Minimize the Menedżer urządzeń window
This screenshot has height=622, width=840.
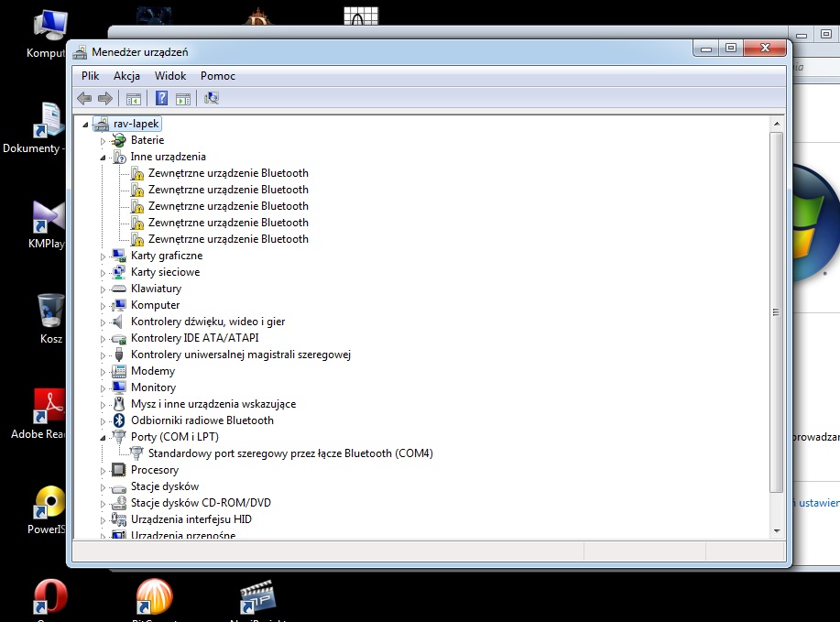pyautogui.click(x=706, y=49)
